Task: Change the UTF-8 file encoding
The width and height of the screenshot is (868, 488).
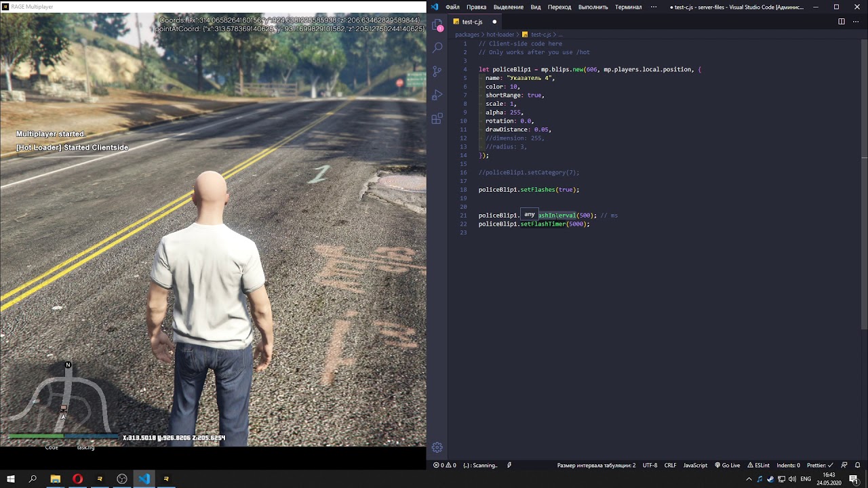Action: point(650,465)
